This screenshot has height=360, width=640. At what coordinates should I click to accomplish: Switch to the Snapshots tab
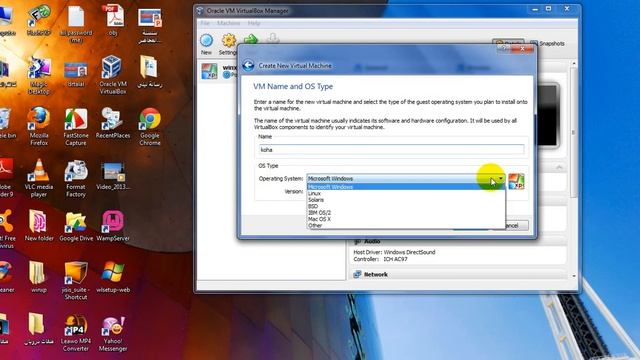click(x=547, y=43)
